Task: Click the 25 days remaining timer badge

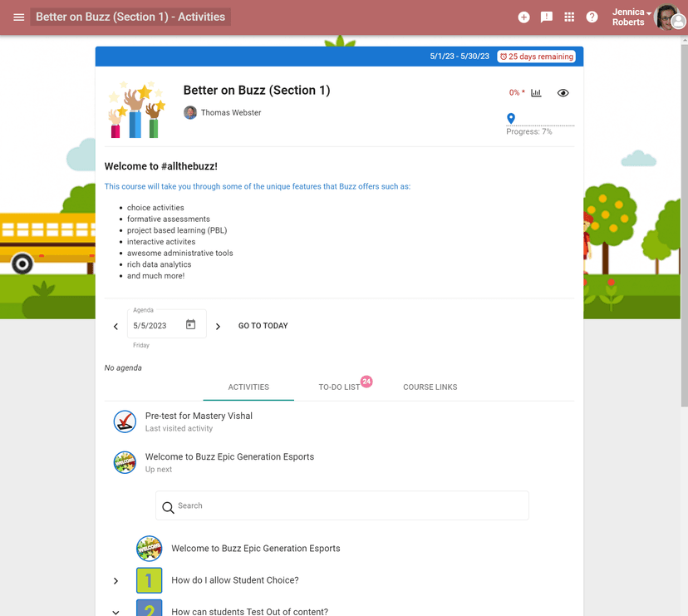Action: point(537,57)
